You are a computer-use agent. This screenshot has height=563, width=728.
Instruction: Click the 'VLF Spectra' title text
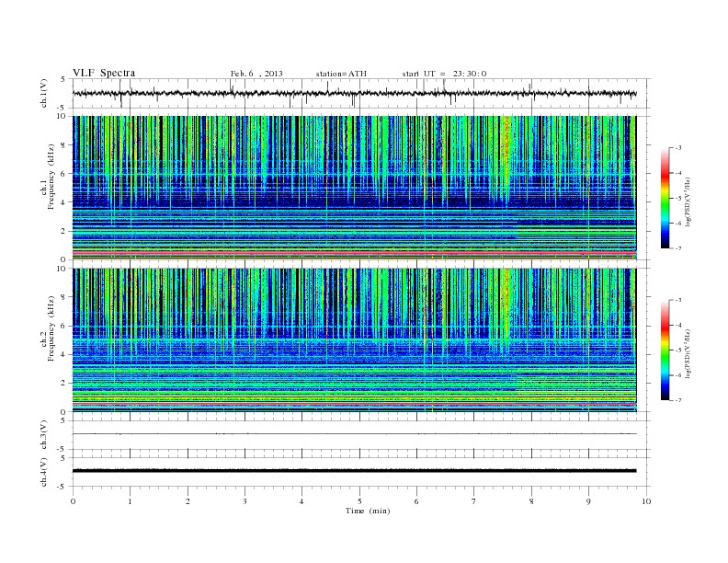104,73
